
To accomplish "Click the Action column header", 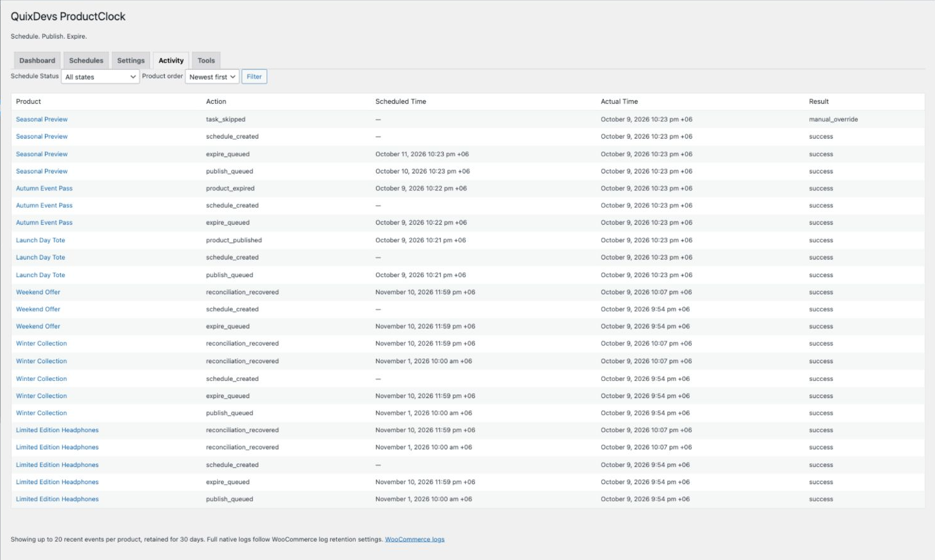I will (216, 101).
